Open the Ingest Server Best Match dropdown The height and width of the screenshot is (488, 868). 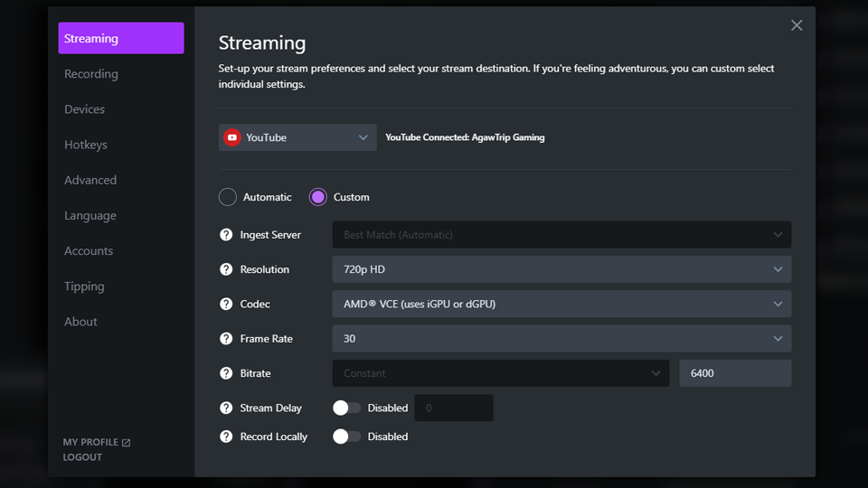[561, 235]
